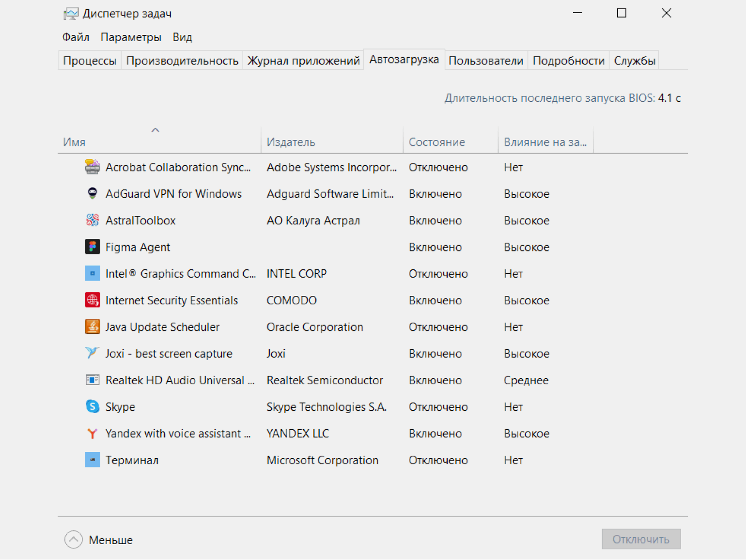Click the Skype icon in the list
The width and height of the screenshot is (746, 560).
click(x=92, y=407)
